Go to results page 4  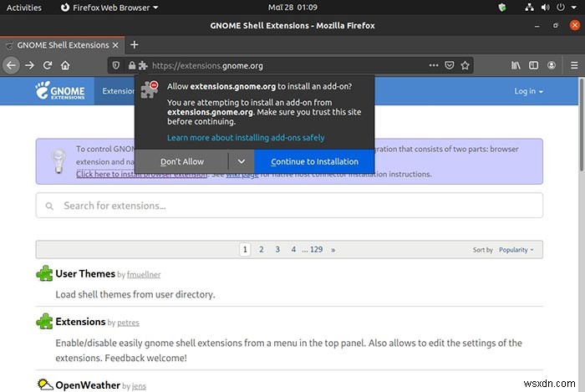click(x=293, y=250)
